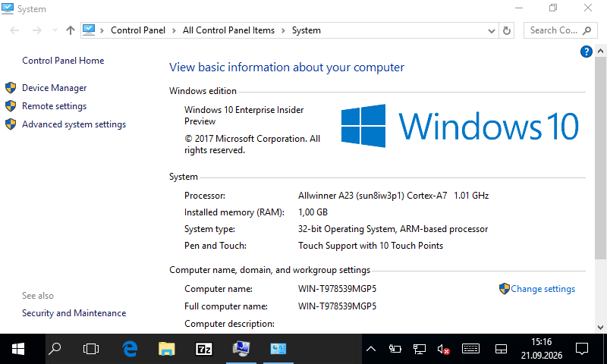Click the shield icon beside Remote settings

click(11, 106)
